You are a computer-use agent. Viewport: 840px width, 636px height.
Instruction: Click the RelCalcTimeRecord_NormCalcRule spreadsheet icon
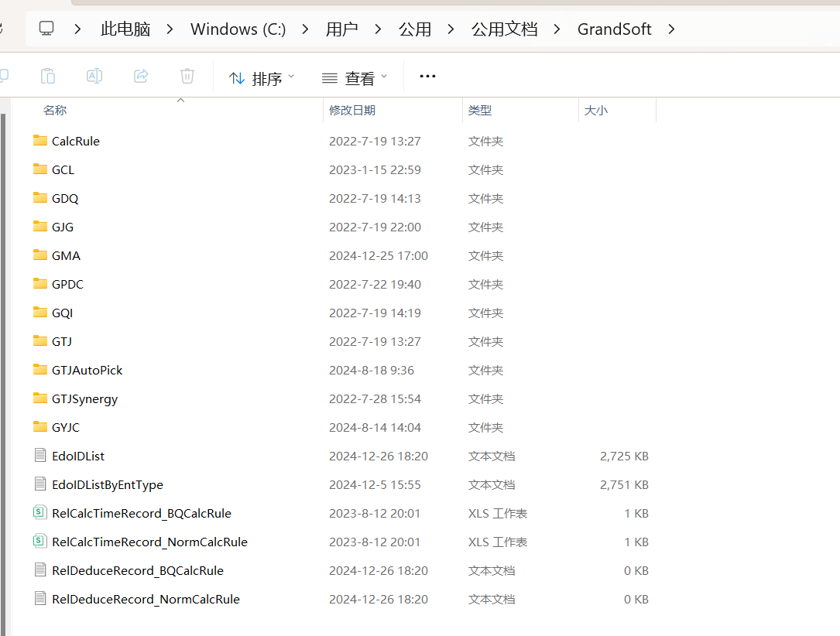tap(40, 542)
